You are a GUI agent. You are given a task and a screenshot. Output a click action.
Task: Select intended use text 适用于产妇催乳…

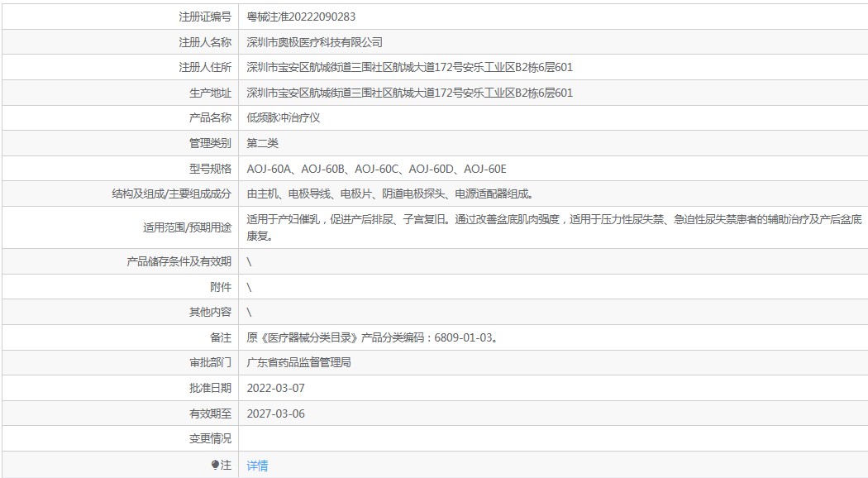point(554,227)
